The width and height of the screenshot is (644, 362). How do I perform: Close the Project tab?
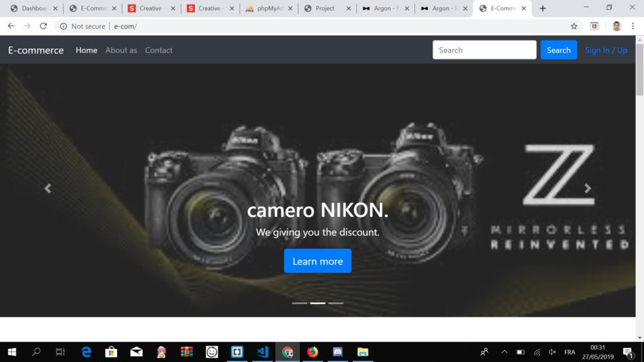pyautogui.click(x=348, y=8)
